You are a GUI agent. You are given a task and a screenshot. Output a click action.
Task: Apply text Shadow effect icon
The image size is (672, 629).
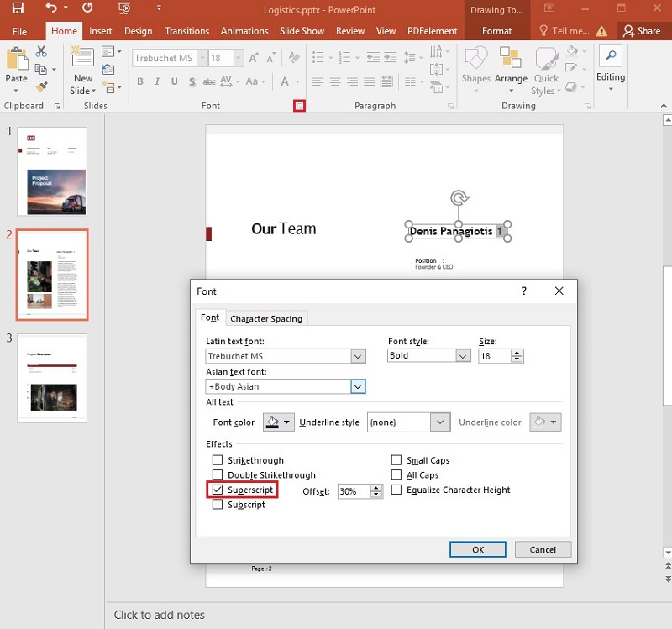(x=192, y=81)
